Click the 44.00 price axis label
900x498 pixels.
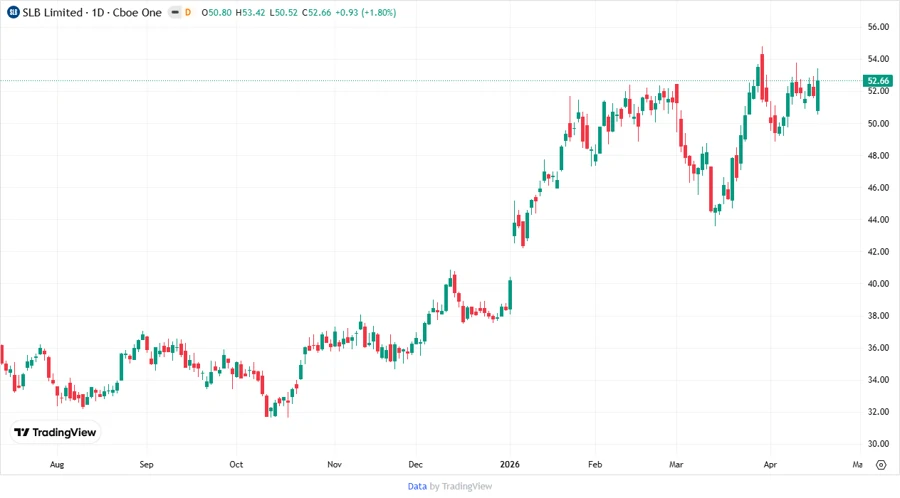pyautogui.click(x=878, y=220)
